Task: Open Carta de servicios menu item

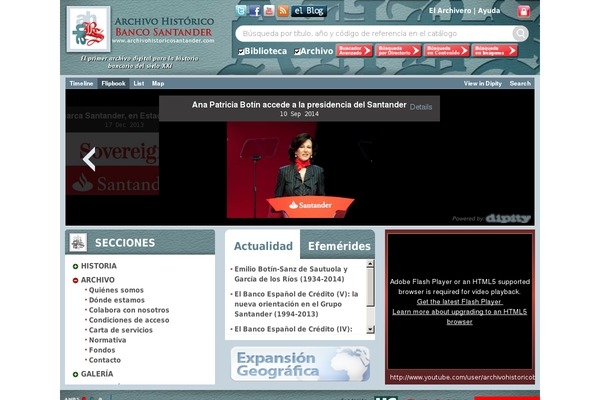Action: [121, 330]
